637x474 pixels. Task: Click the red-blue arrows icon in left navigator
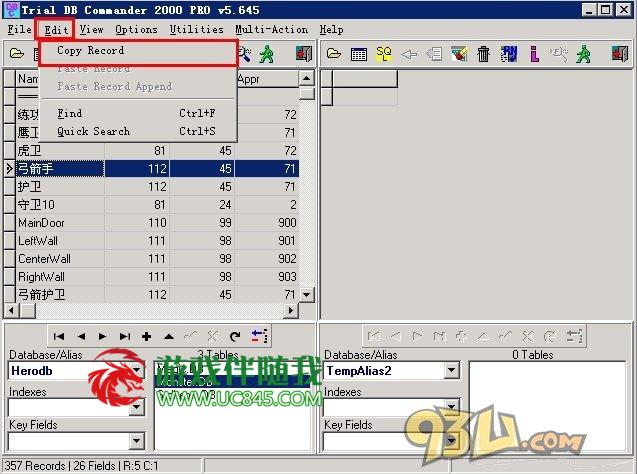coord(259,336)
